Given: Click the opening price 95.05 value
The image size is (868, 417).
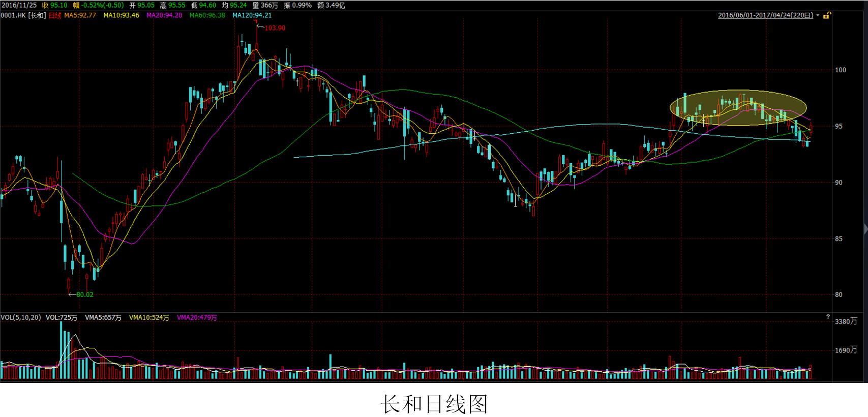Looking at the screenshot, I should 146,5.
